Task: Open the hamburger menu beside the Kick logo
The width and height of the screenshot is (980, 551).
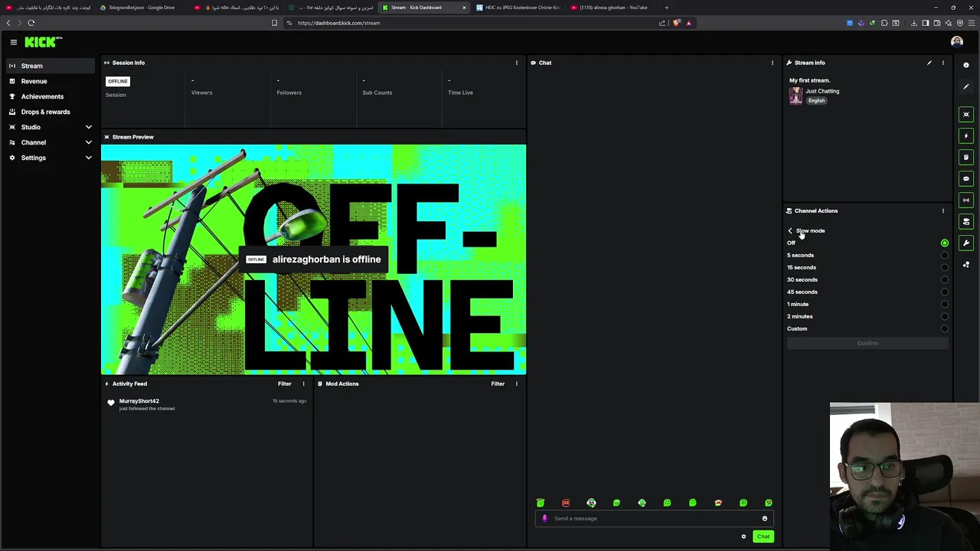Action: pos(13,42)
